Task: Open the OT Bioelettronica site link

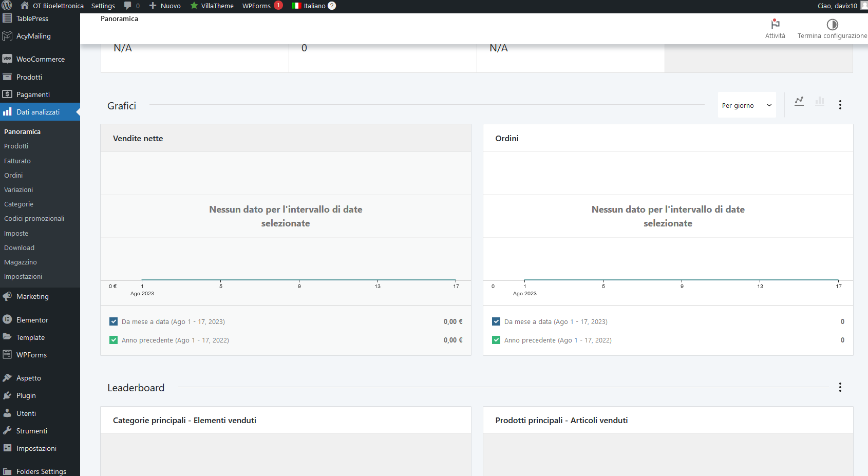Action: (x=58, y=6)
